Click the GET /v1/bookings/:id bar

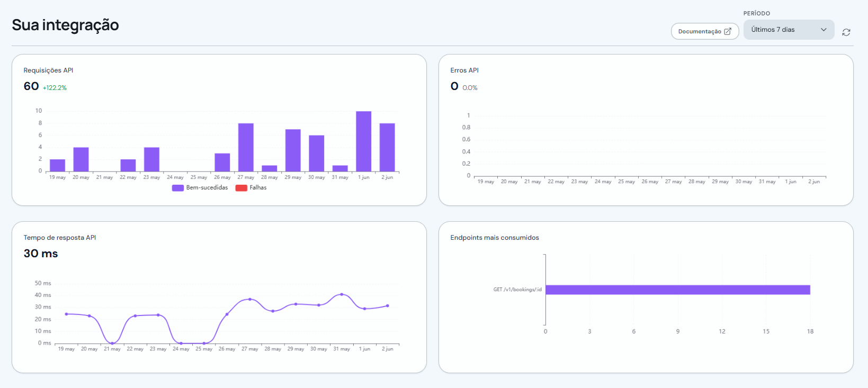click(x=678, y=290)
